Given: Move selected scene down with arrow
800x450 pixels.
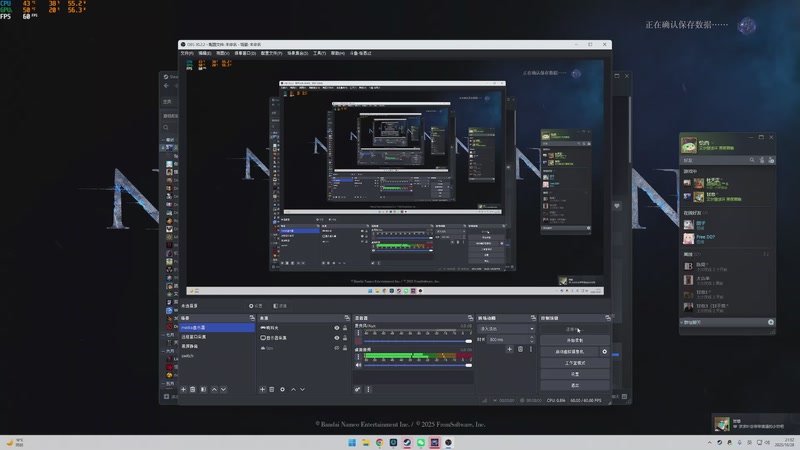Looking at the screenshot, I should pos(223,389).
